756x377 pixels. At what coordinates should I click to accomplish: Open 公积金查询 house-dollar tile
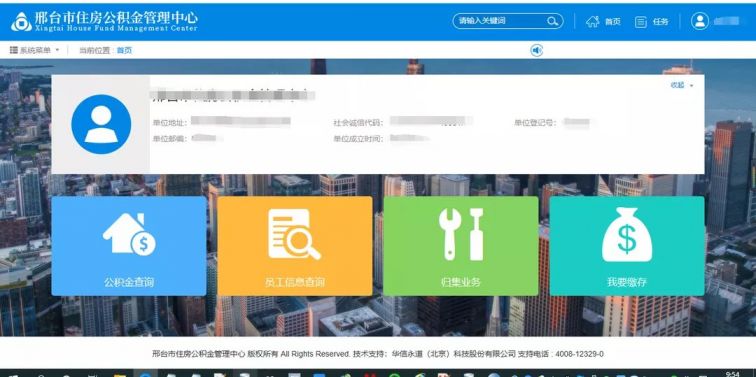pyautogui.click(x=129, y=246)
